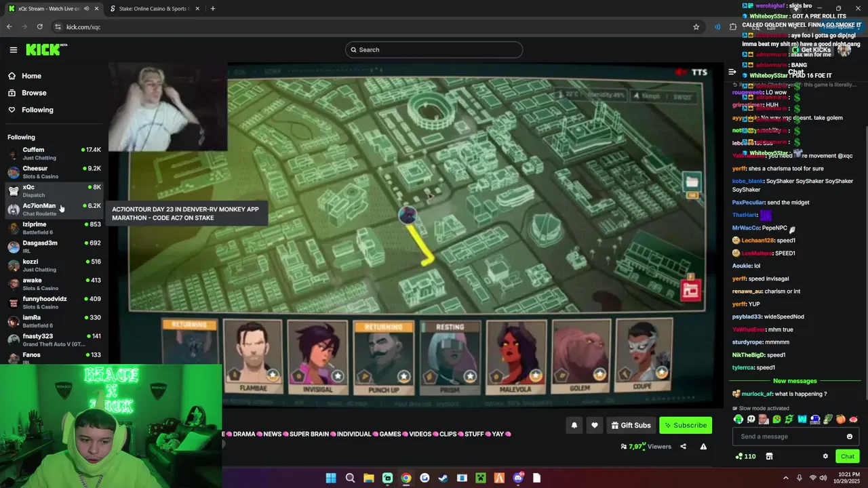Open awake's channel in the sidebar
This screenshot has height=488, width=868.
(x=54, y=284)
